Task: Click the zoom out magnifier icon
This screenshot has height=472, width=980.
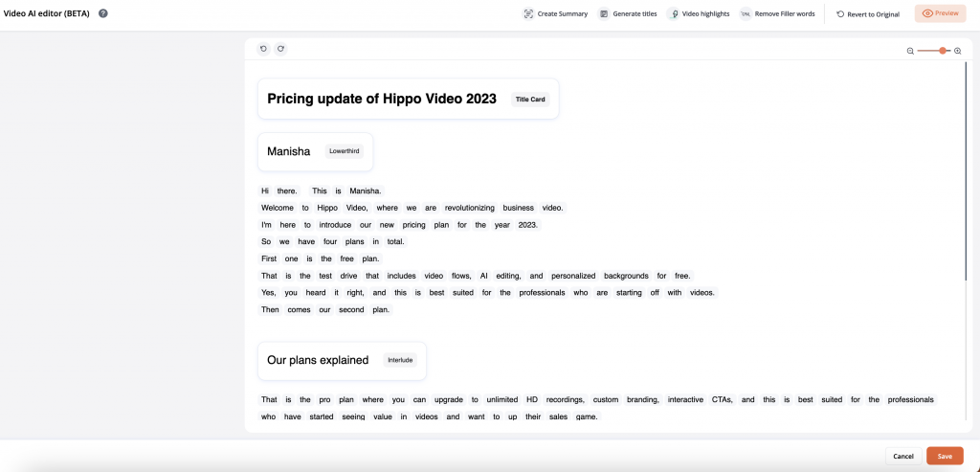Action: pyautogui.click(x=910, y=52)
